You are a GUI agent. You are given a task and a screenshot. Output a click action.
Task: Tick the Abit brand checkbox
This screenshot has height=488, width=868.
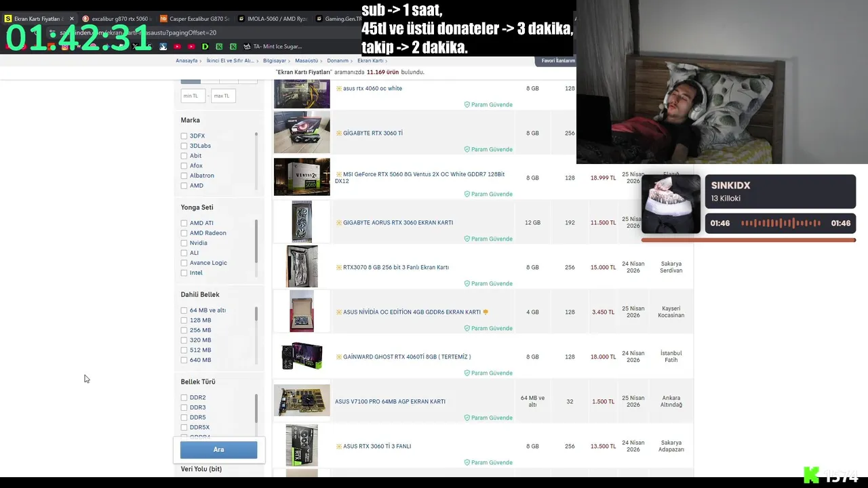pos(184,156)
